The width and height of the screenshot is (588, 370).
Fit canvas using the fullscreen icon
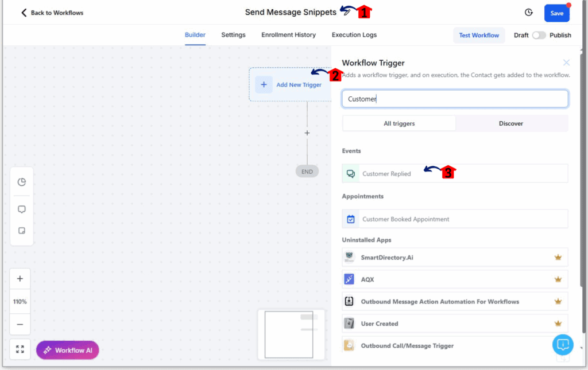point(20,349)
